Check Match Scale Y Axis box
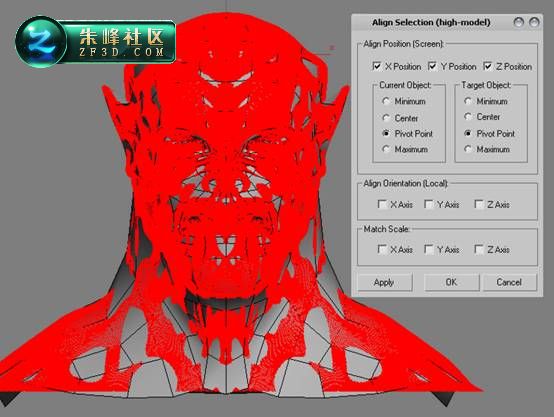 pyautogui.click(x=429, y=249)
